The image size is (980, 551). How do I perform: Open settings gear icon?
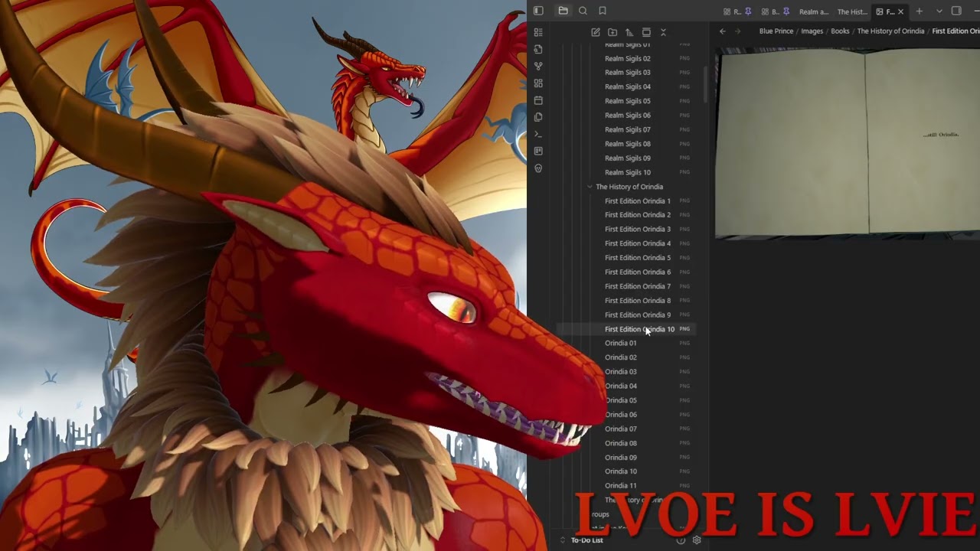[697, 540]
